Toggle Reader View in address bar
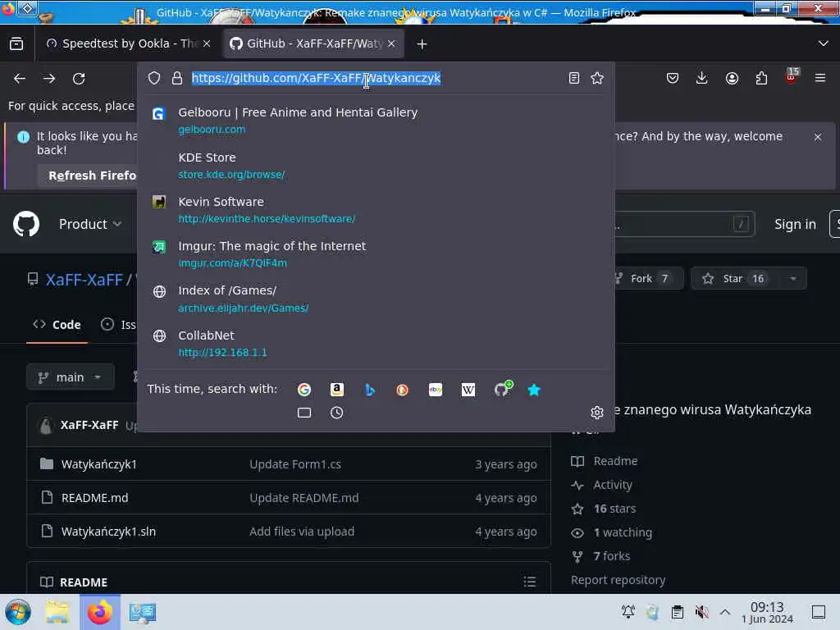 tap(573, 78)
